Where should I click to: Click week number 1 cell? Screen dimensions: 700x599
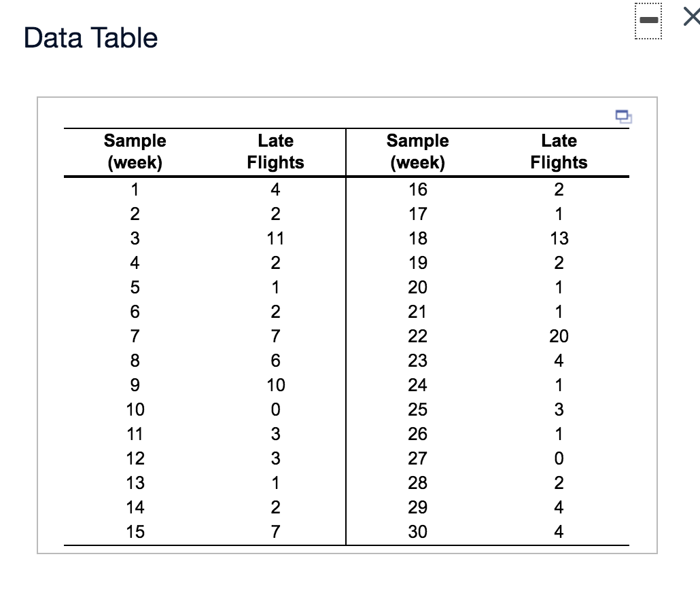135,189
